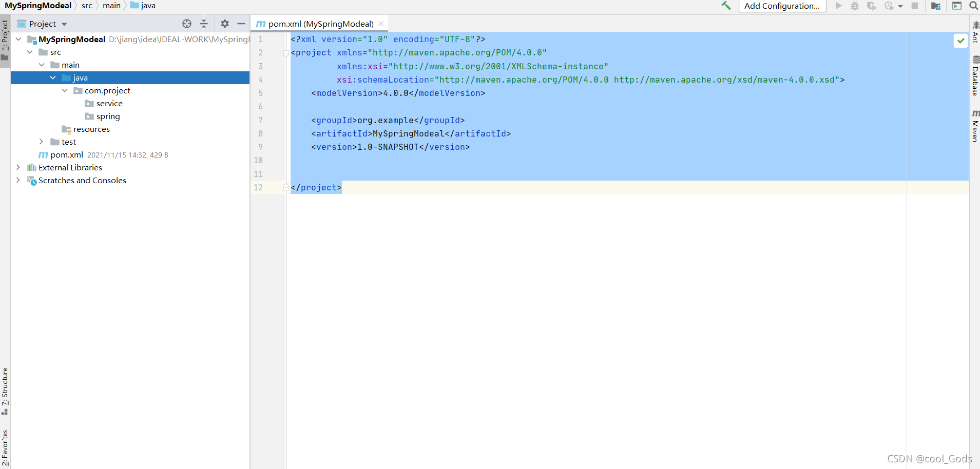Viewport: 980px width, 469px height.
Task: Open the Project panel settings gear
Action: coord(225,24)
